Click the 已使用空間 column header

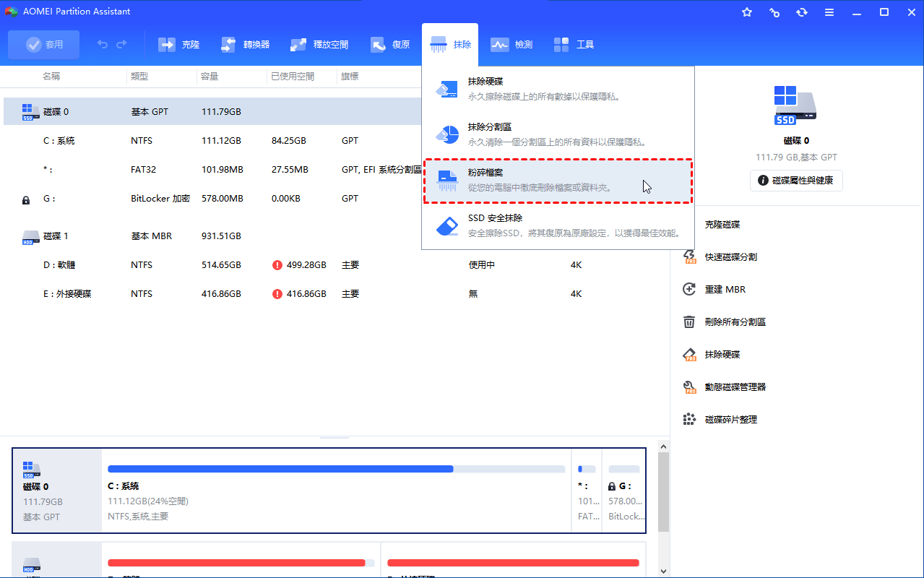click(x=293, y=76)
